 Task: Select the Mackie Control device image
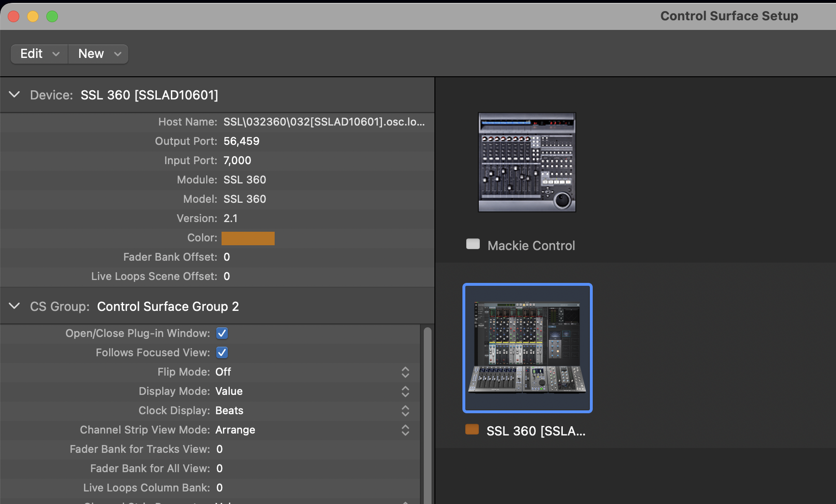point(527,162)
